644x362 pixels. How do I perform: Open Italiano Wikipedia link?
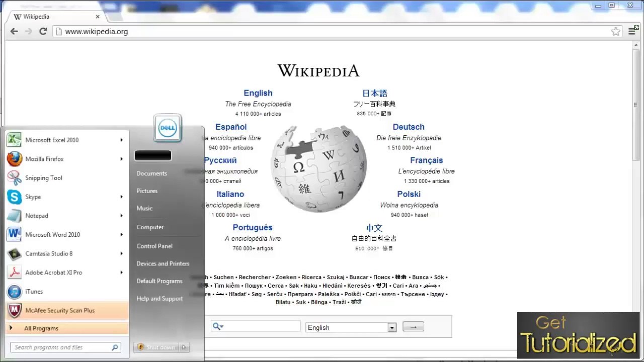[x=230, y=194]
